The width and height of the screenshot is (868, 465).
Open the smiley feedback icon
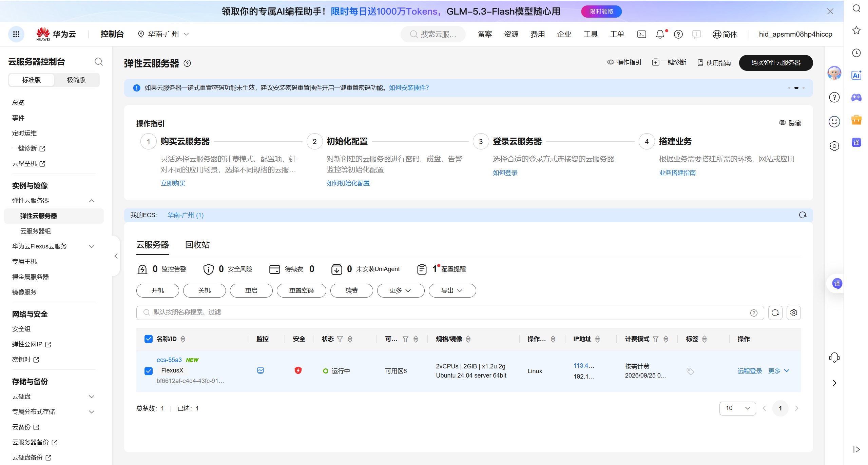[834, 121]
